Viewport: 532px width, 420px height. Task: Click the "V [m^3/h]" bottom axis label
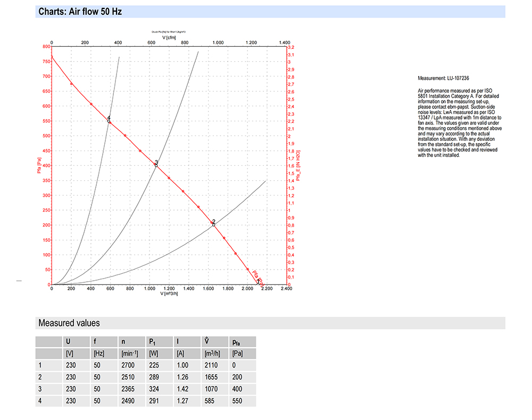click(x=169, y=293)
